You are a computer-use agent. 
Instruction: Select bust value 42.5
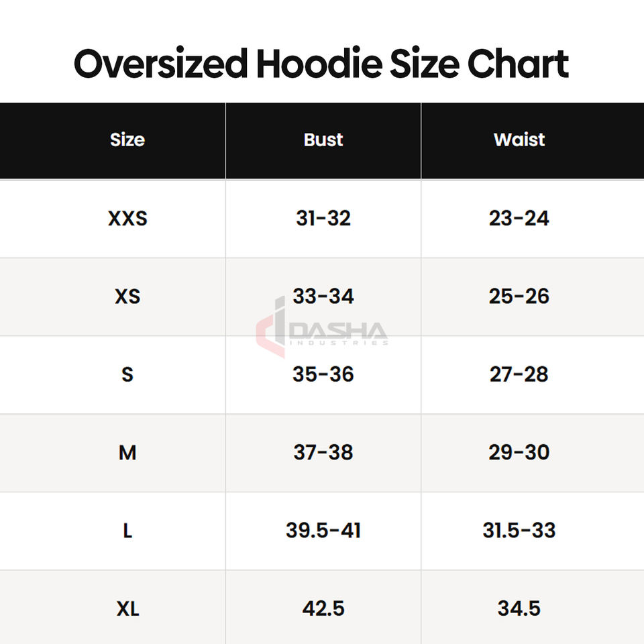(323, 608)
